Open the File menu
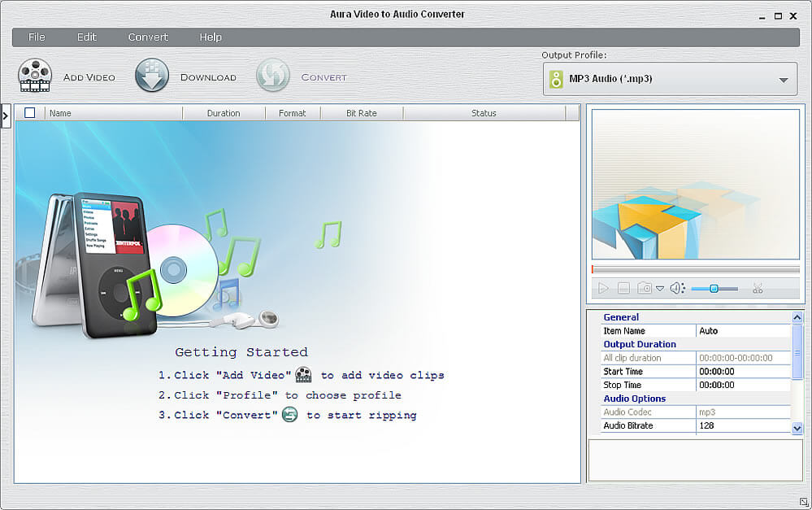This screenshot has height=510, width=812. coord(37,37)
